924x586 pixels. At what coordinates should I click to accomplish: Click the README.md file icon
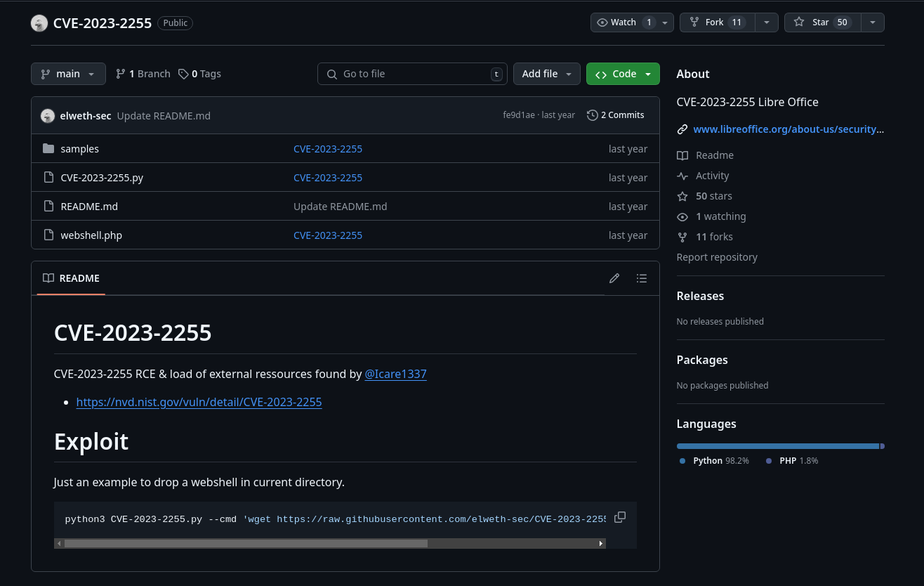click(x=48, y=207)
